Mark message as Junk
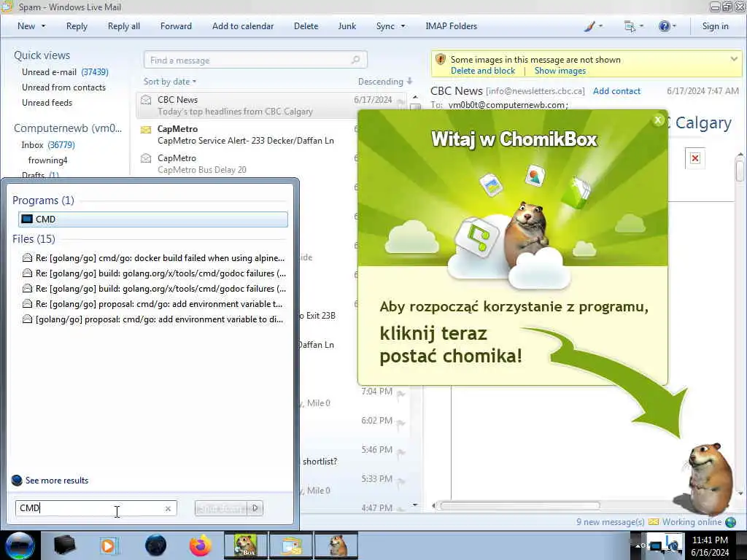The height and width of the screenshot is (560, 747). 347,26
